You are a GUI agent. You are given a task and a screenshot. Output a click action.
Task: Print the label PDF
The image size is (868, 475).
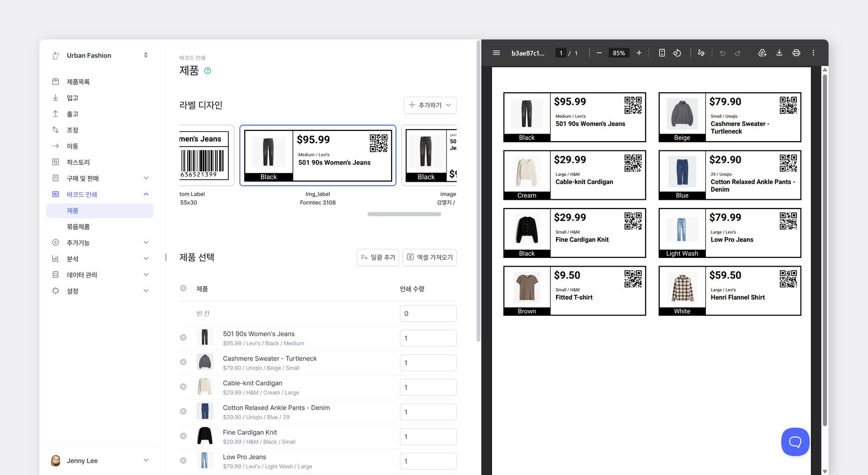pos(796,53)
